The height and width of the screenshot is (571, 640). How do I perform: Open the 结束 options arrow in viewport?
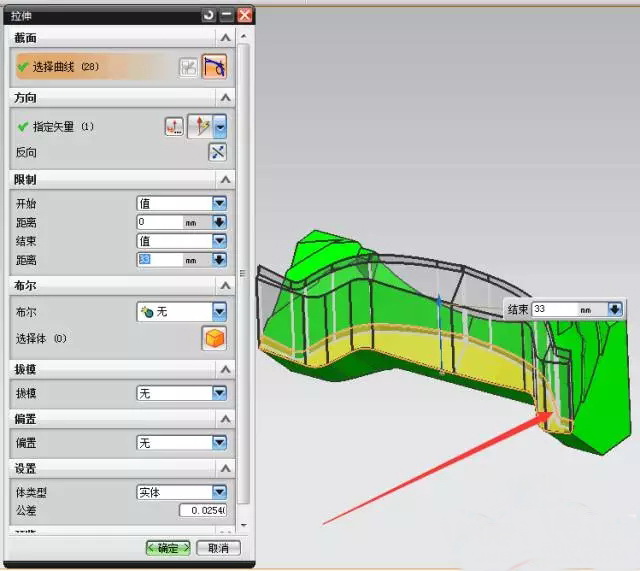point(615,310)
